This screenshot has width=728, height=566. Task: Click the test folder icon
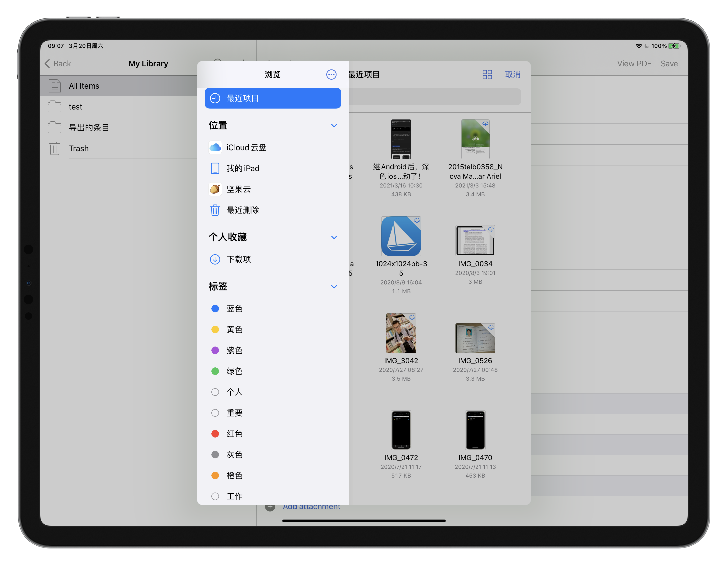point(55,107)
